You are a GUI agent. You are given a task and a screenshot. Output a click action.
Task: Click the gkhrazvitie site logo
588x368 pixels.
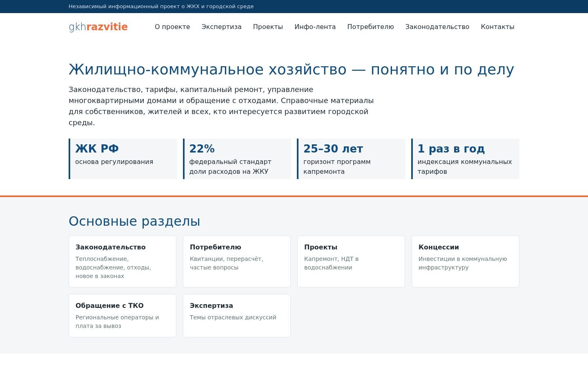[x=98, y=27]
